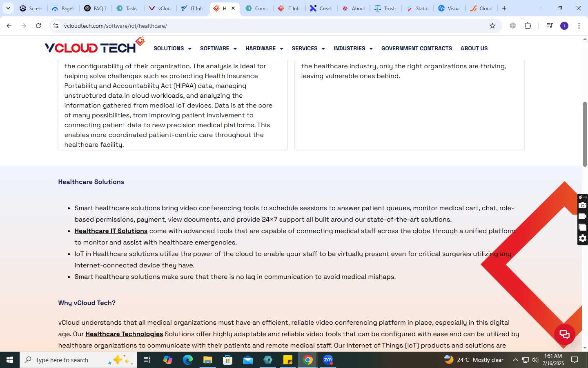The image size is (588, 368).
Task: Open the ABOUT US page
Action: click(474, 48)
